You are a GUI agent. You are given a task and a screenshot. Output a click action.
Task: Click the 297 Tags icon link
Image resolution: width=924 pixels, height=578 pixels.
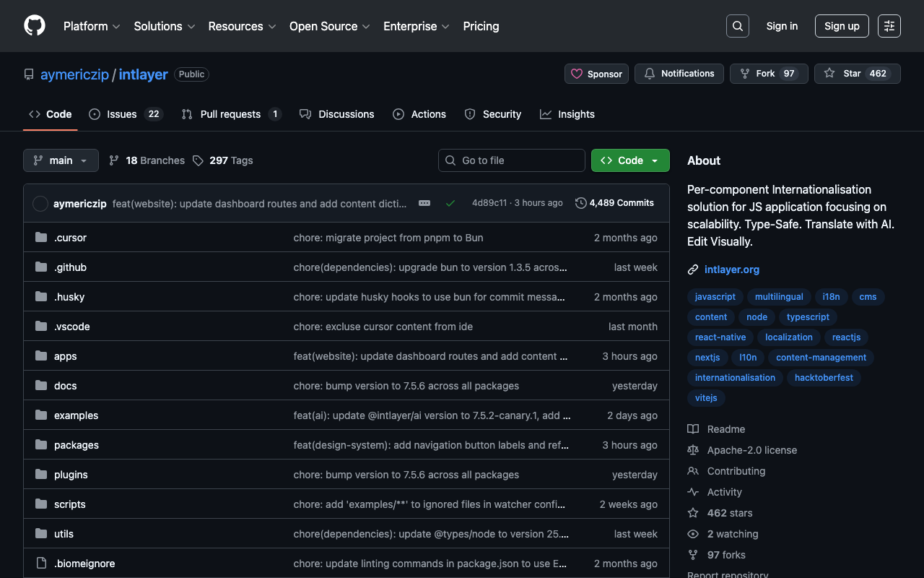(x=223, y=160)
